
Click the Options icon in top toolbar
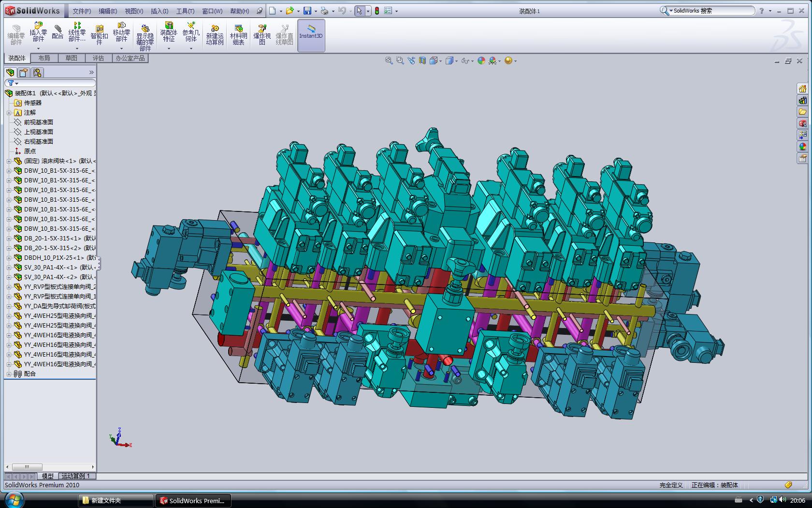(388, 11)
